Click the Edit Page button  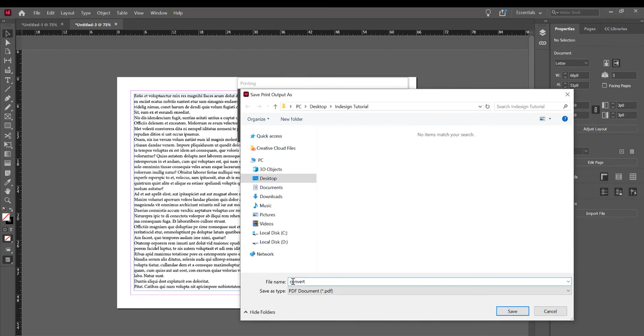point(596,162)
